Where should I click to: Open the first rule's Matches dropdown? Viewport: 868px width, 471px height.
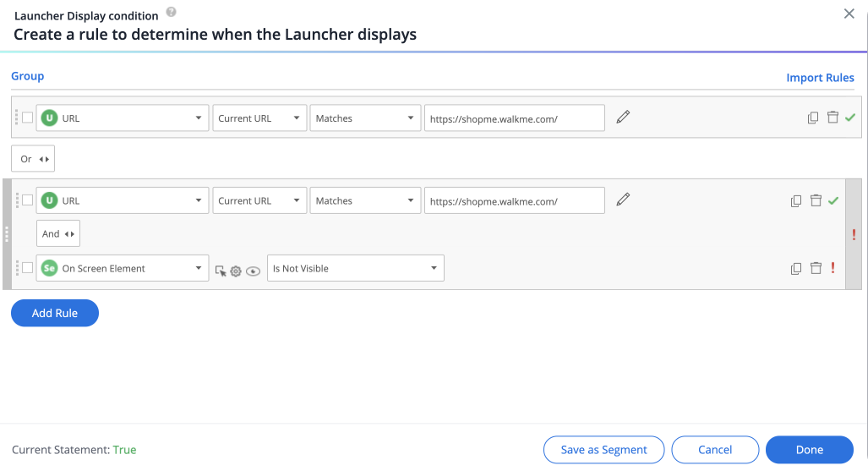pyautogui.click(x=365, y=118)
